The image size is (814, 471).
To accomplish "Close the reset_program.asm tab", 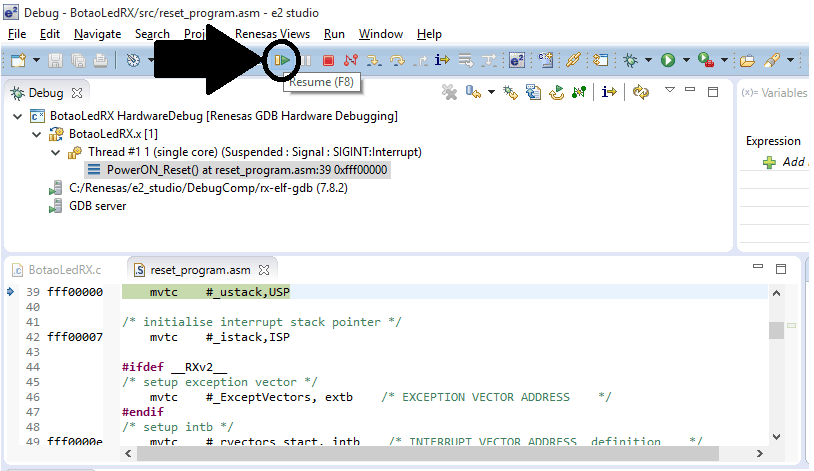I will [264, 270].
